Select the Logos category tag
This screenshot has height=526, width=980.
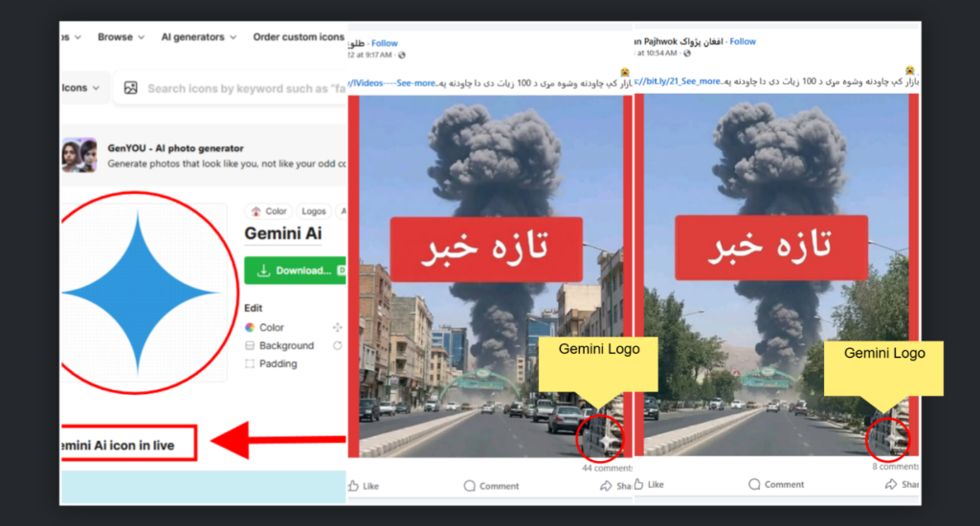click(313, 211)
